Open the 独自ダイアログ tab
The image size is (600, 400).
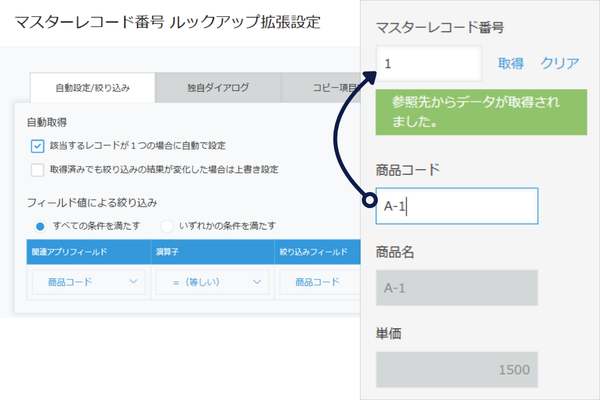click(218, 88)
